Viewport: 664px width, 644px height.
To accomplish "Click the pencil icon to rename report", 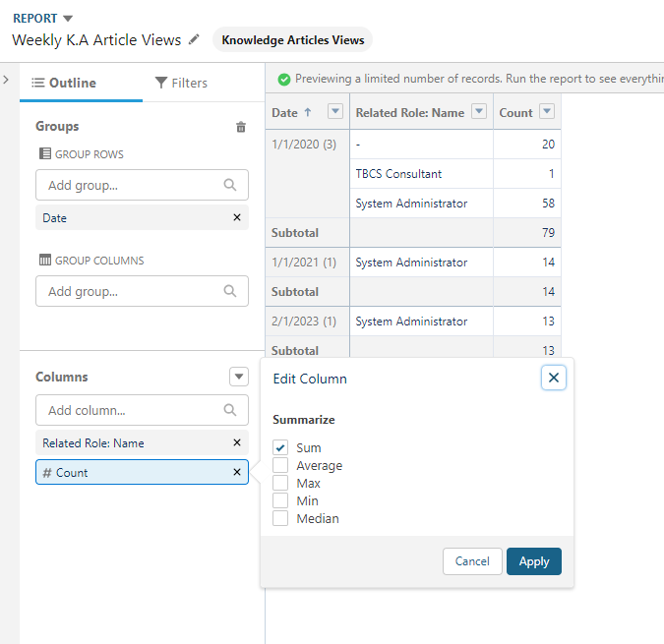I will click(194, 39).
